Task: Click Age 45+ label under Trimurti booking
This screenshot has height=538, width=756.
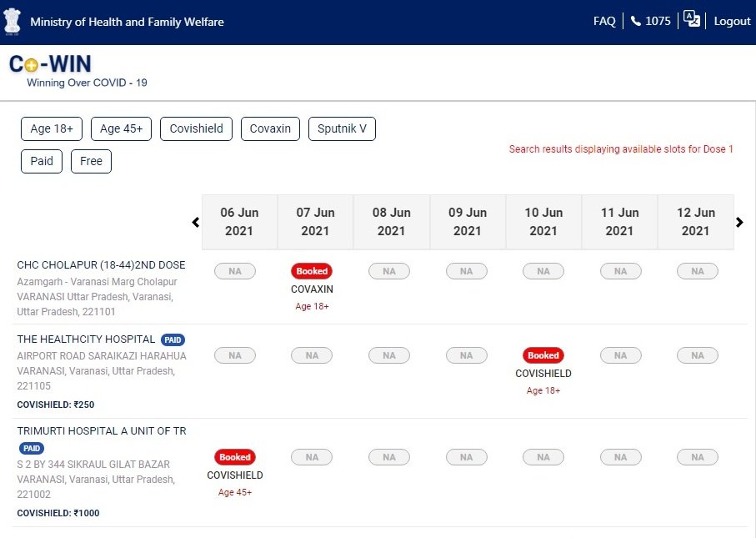Action: coord(235,492)
